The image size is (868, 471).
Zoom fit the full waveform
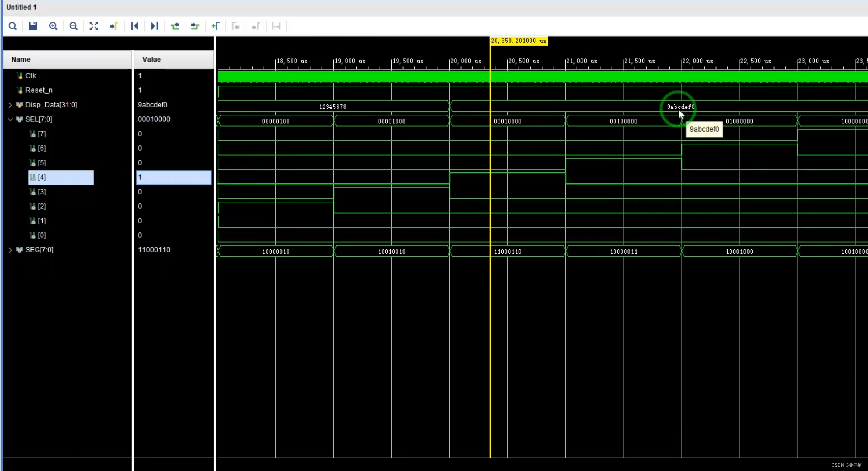click(94, 26)
